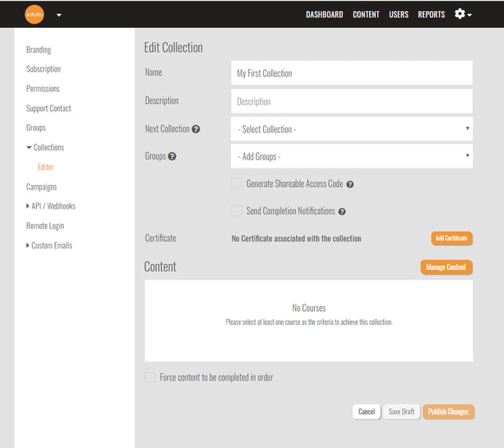The image size is (504, 448).
Task: Cancel the collection edit
Action: pos(366,411)
